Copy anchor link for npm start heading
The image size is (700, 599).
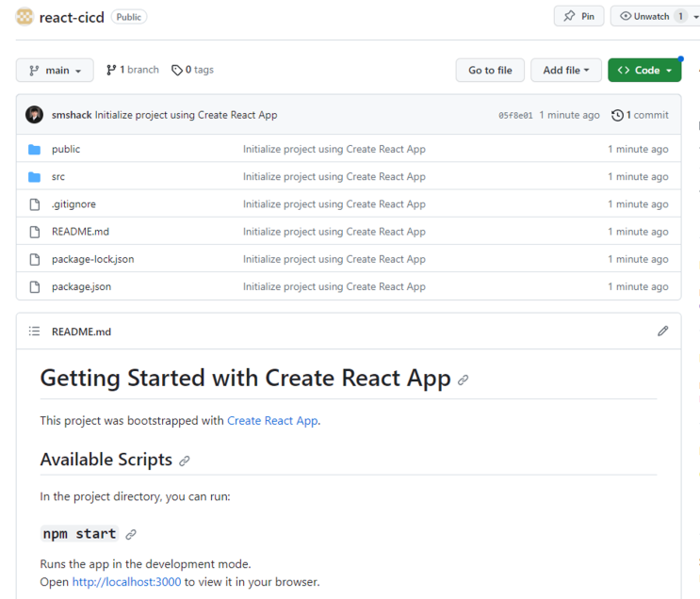point(131,534)
